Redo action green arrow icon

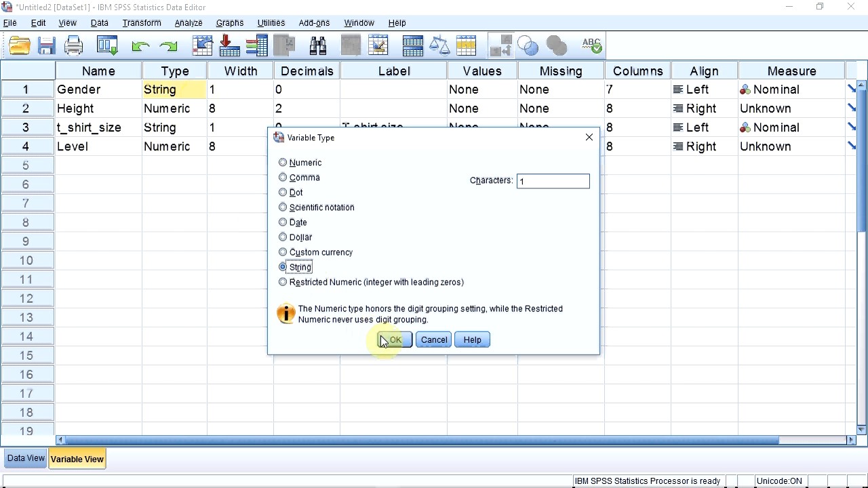pyautogui.click(x=167, y=46)
